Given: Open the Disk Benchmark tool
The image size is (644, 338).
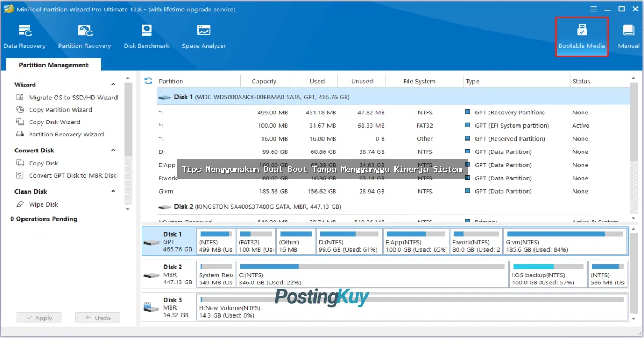Looking at the screenshot, I should pos(147,36).
